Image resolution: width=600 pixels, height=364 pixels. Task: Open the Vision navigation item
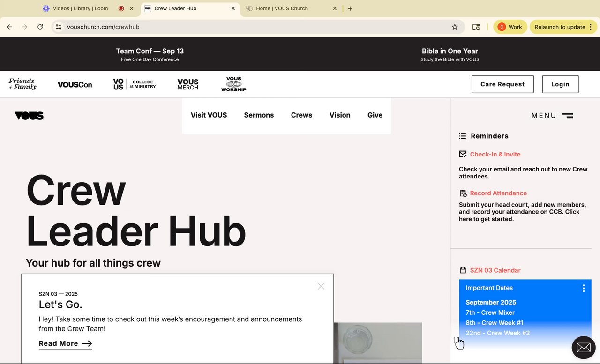(x=340, y=115)
